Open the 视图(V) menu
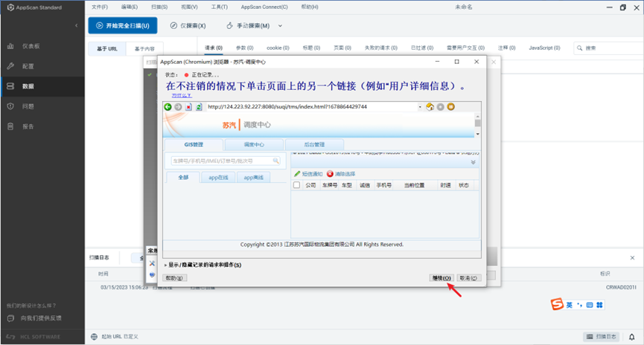 pyautogui.click(x=189, y=7)
